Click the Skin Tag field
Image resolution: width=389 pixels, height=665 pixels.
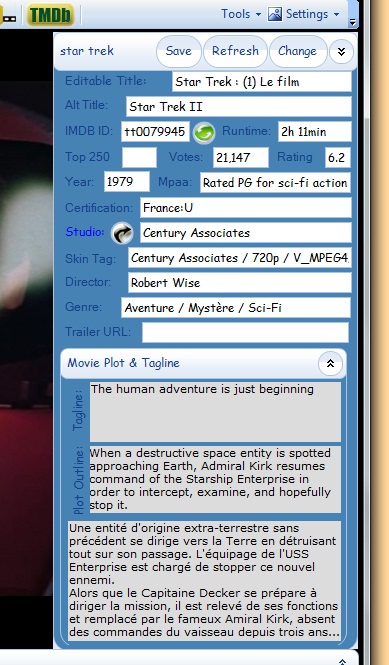(x=240, y=258)
